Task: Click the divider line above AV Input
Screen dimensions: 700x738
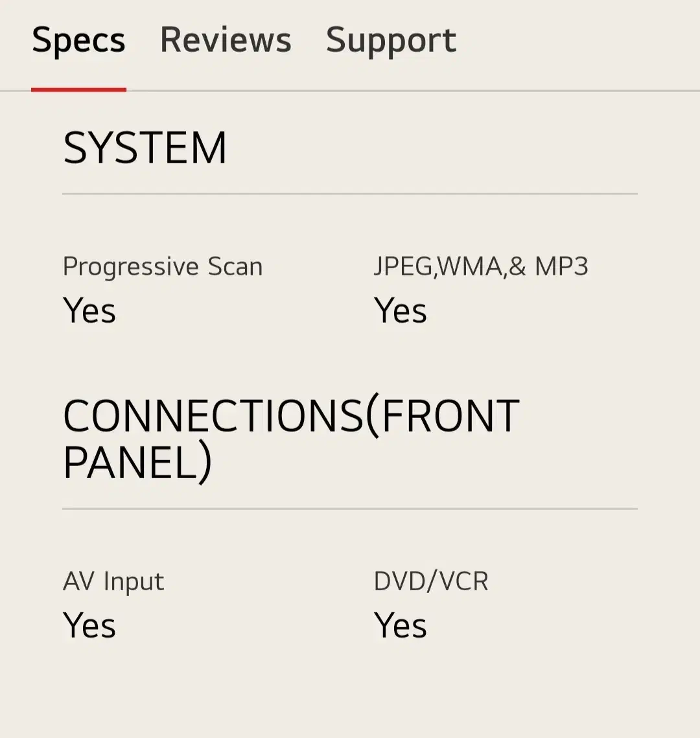Action: pyautogui.click(x=350, y=509)
